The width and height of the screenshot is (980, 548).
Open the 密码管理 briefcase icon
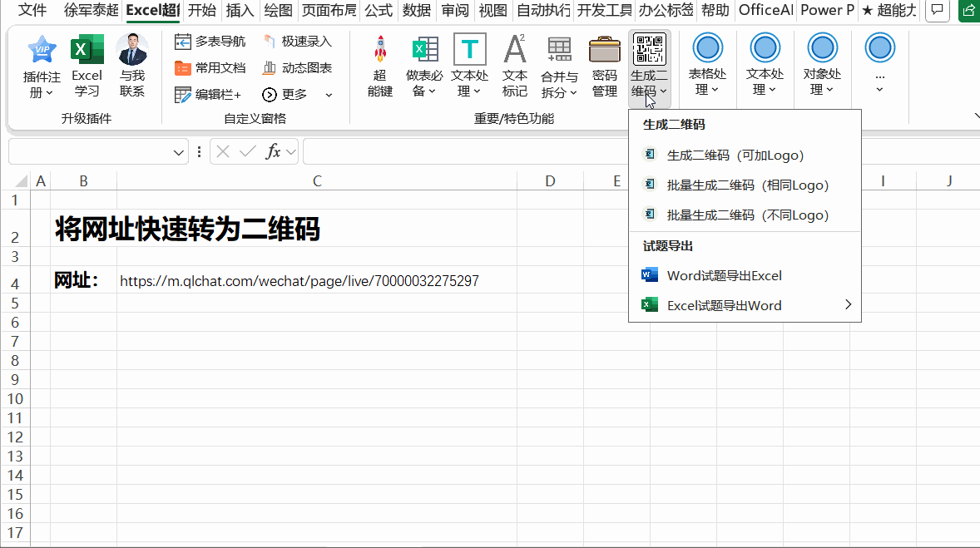(x=604, y=50)
